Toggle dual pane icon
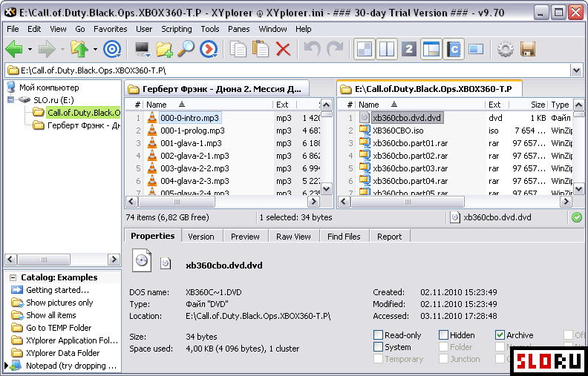The width and height of the screenshot is (588, 376). pos(387,49)
